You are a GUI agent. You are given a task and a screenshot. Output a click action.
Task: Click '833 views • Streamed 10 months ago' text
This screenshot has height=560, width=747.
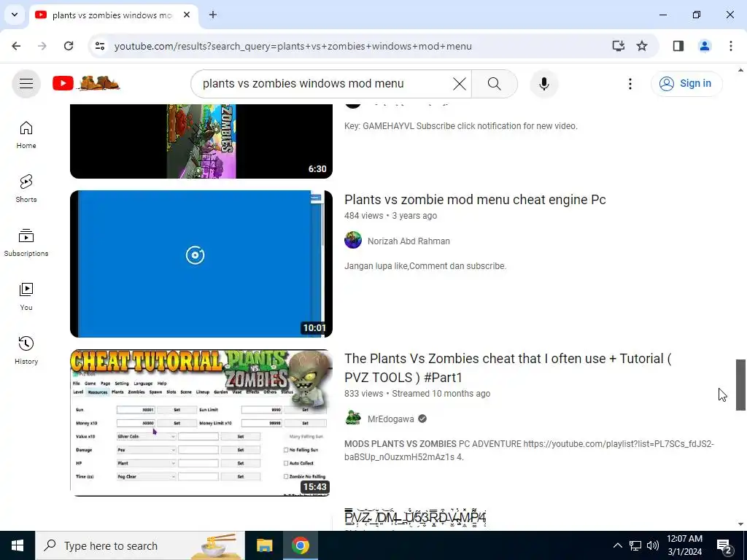tap(417, 394)
